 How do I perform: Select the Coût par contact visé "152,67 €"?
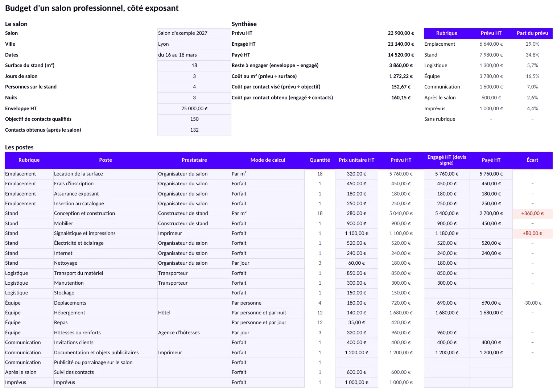(401, 87)
